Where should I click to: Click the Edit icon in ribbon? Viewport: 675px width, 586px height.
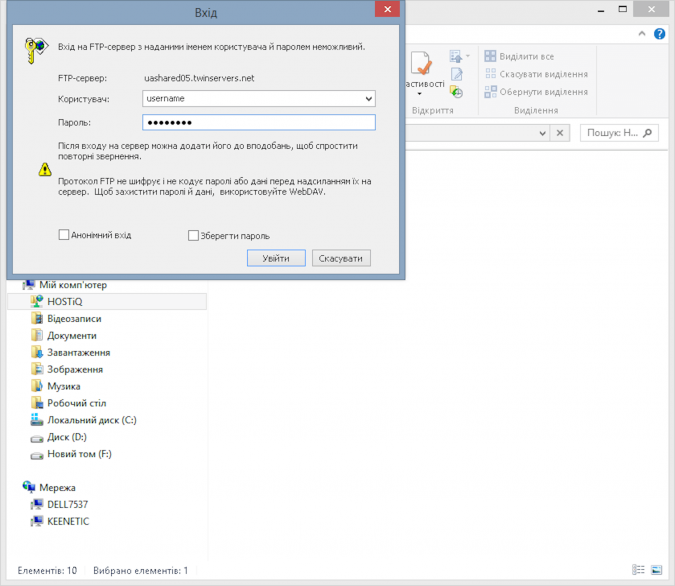point(456,74)
